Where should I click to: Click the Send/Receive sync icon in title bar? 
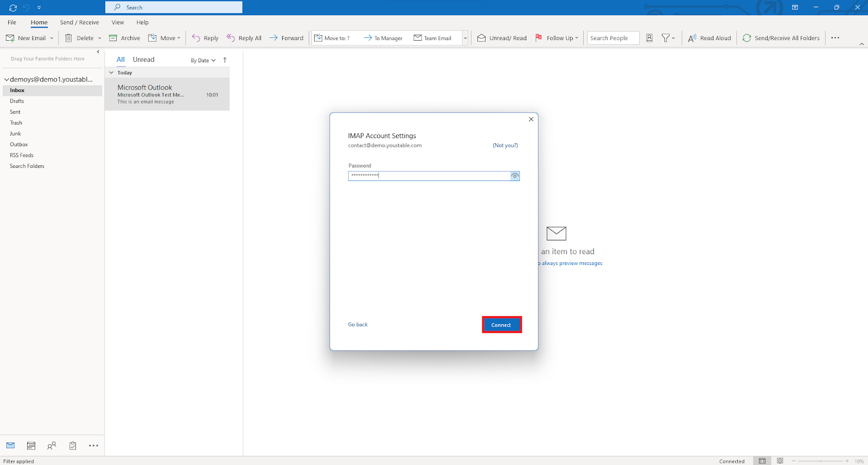(x=13, y=8)
